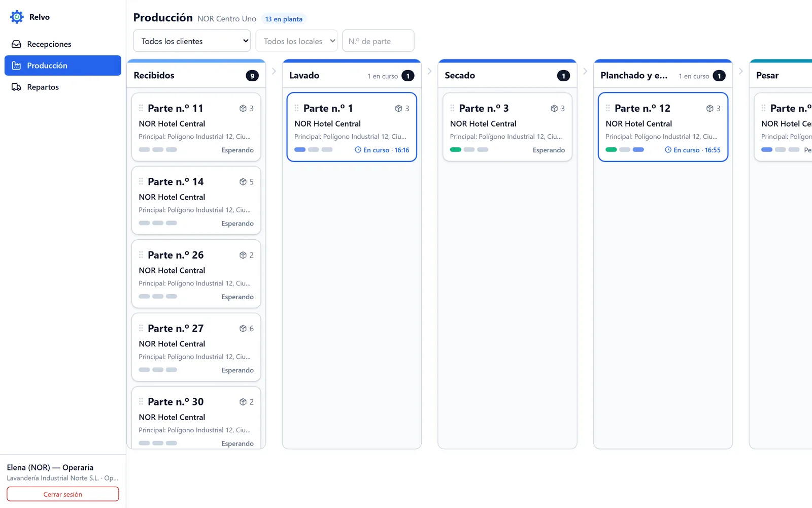This screenshot has width=812, height=508.
Task: Go to Recepciones in the sidebar
Action: click(63, 44)
